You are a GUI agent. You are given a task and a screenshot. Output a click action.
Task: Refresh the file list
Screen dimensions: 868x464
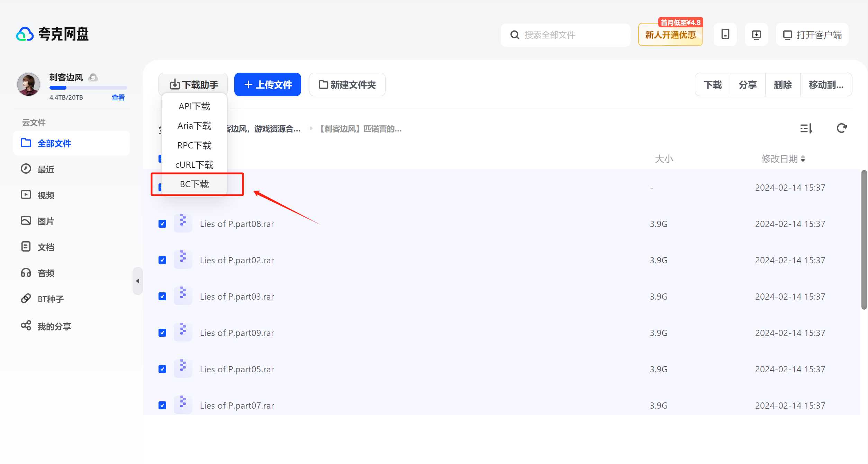pyautogui.click(x=842, y=128)
